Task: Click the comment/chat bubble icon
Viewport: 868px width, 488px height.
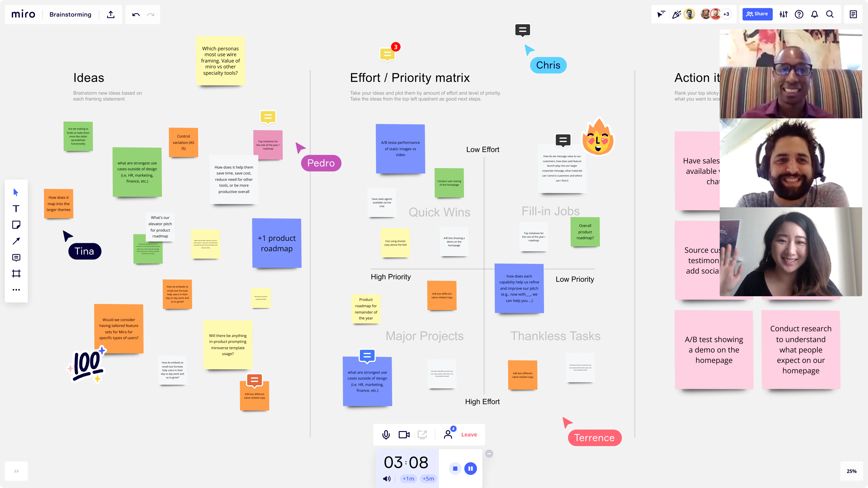Action: 16,257
